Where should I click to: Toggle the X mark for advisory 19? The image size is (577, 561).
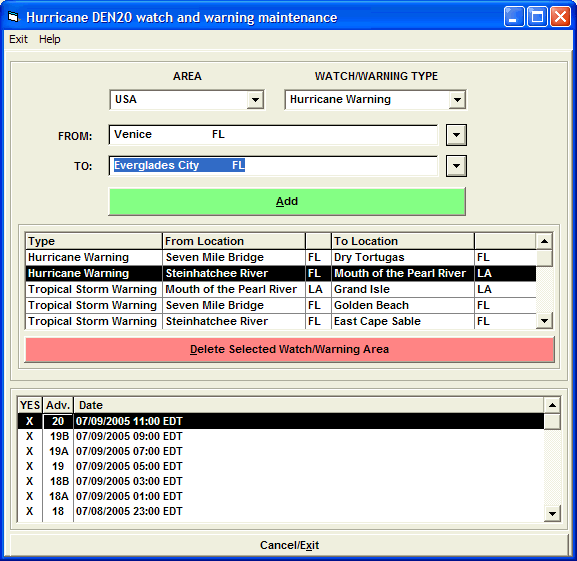click(29, 466)
